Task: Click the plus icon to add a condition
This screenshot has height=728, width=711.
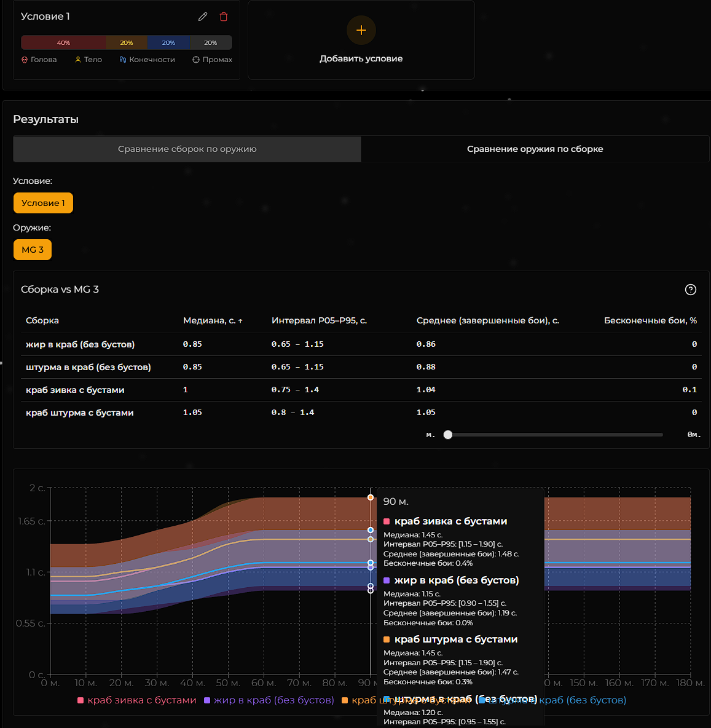Action: tap(361, 30)
